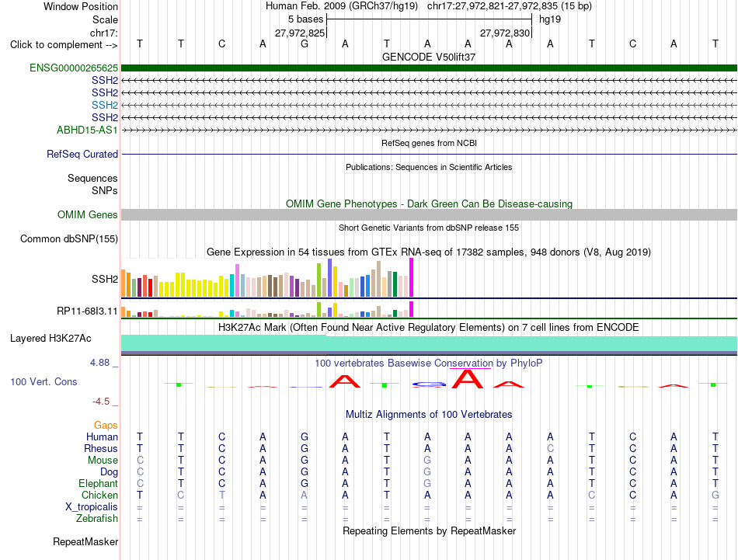The width and height of the screenshot is (738, 560).
Task: Open Gene Expression in 54 tissues title
Action: tap(429, 252)
